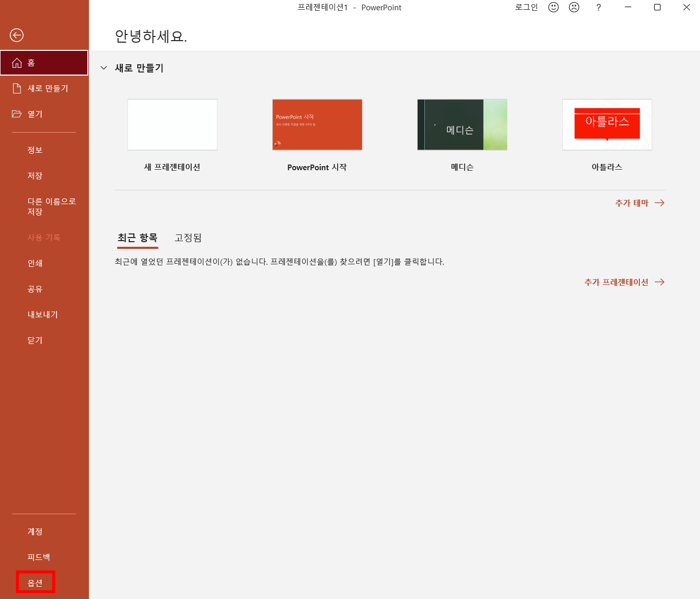Click the arrow next to 추가 테마

coord(659,203)
